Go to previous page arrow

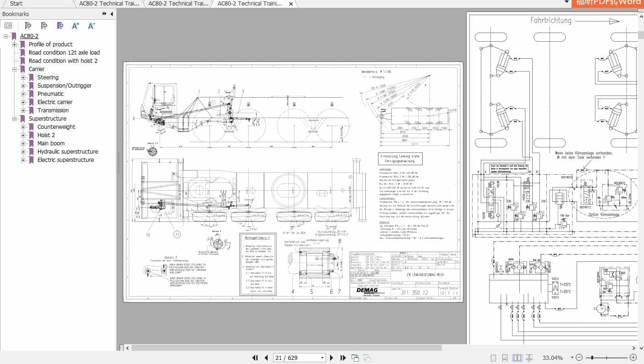[x=266, y=358]
